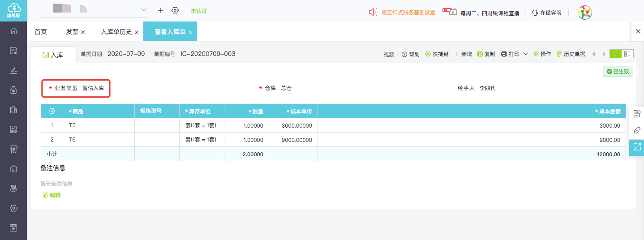Image resolution: width=644 pixels, height=240 pixels.
Task: Expand the company selector dropdown
Action: point(144,10)
